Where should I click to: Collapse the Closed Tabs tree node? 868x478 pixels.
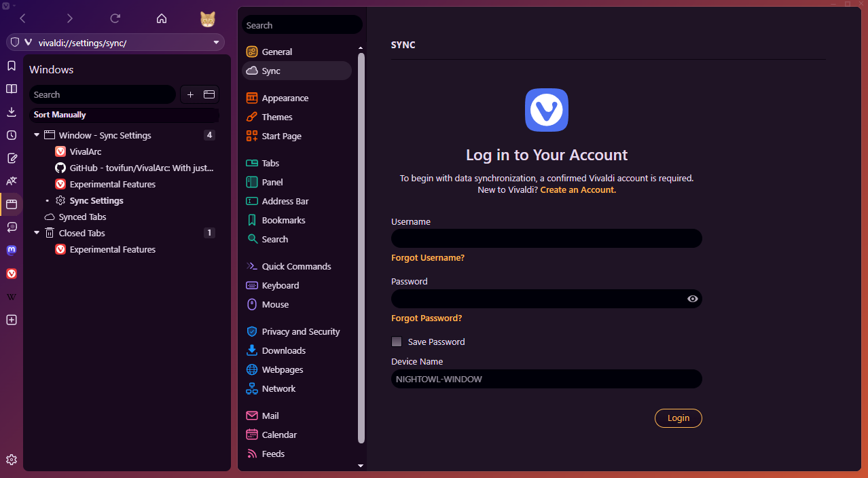37,233
